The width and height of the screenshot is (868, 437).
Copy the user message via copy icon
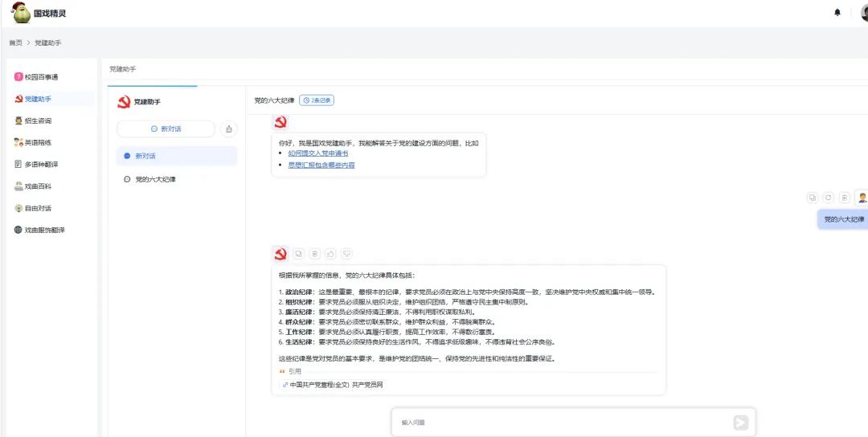(812, 198)
